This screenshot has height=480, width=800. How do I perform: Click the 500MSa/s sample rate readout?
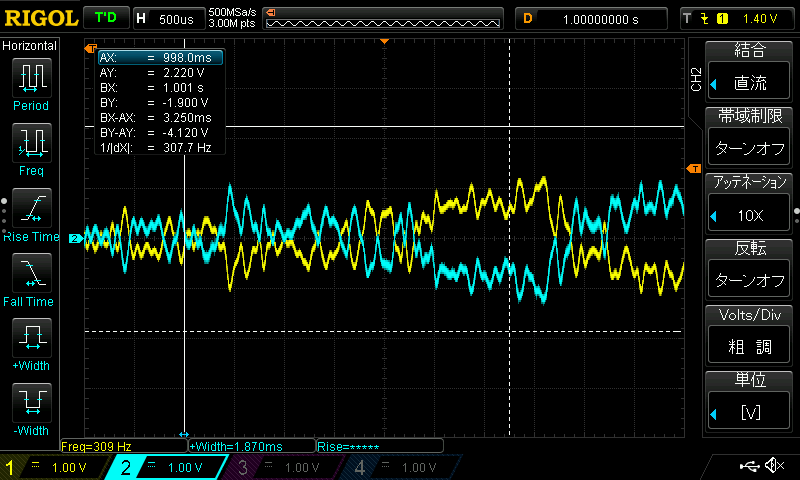(x=232, y=13)
